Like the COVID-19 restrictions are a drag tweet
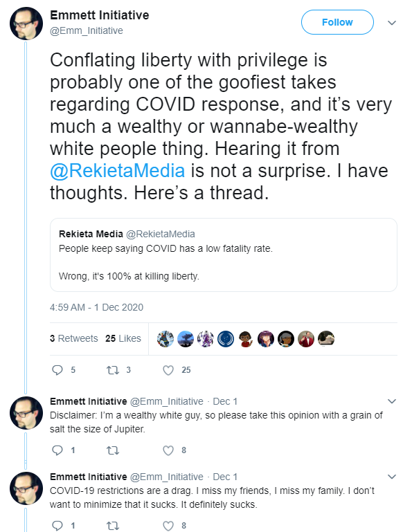Image resolution: width=412 pixels, height=532 pixels. (x=168, y=526)
